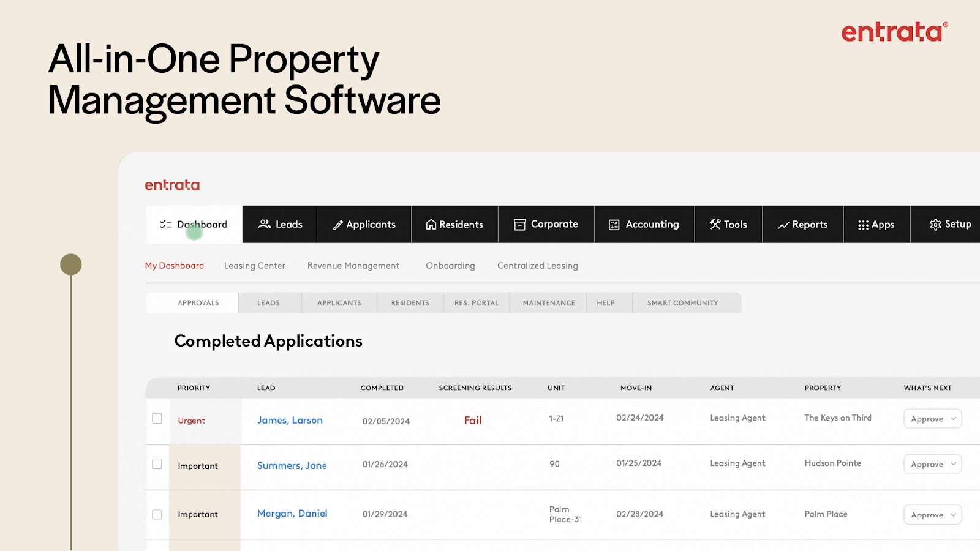980x551 pixels.
Task: Switch to the APPLICANTS sub-tab
Action: pyautogui.click(x=339, y=303)
